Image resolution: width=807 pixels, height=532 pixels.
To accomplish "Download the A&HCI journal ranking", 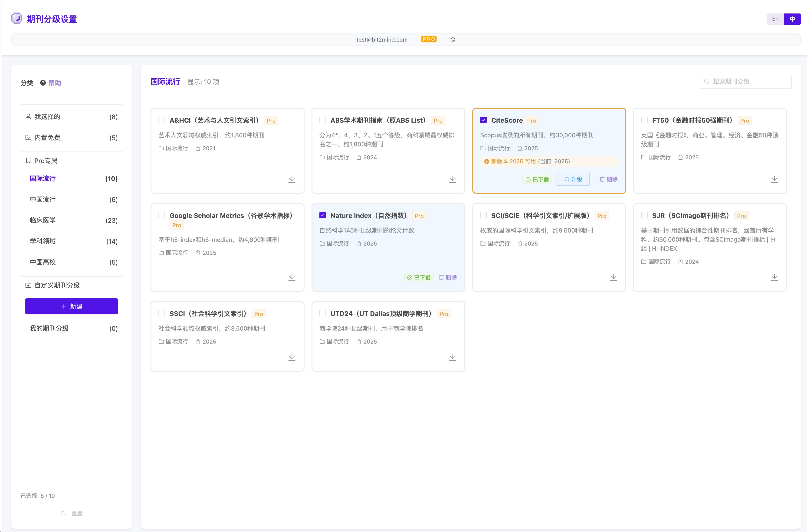I will coord(292,179).
